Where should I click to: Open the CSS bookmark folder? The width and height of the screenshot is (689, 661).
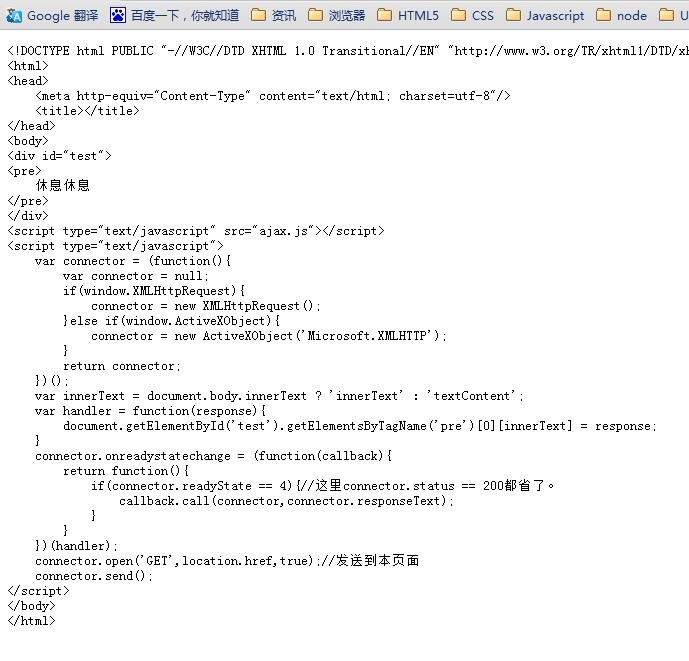pyautogui.click(x=472, y=15)
